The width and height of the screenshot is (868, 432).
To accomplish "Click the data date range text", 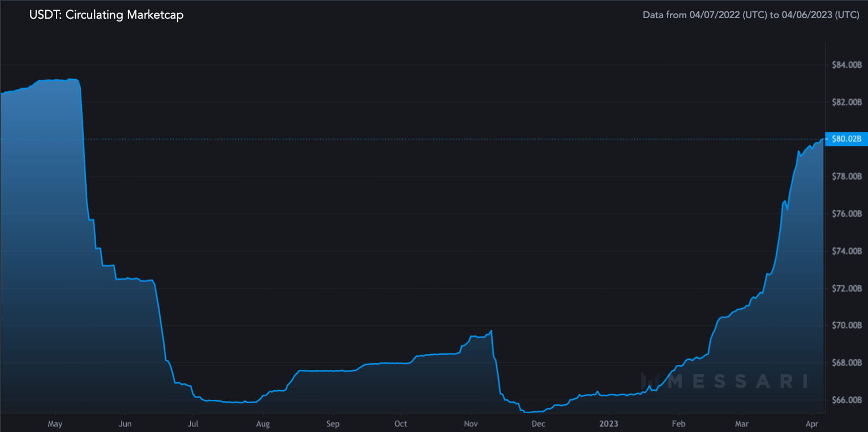I will 751,15.
